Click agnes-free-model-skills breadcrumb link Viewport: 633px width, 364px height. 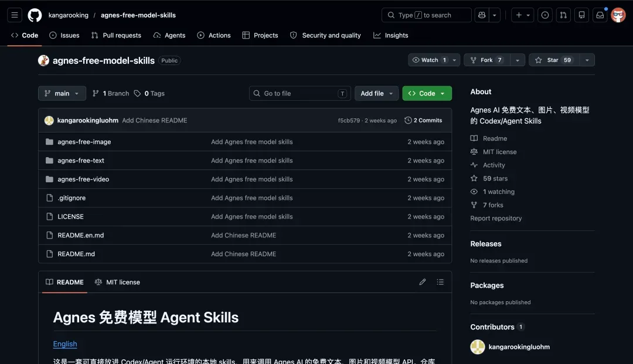(138, 15)
